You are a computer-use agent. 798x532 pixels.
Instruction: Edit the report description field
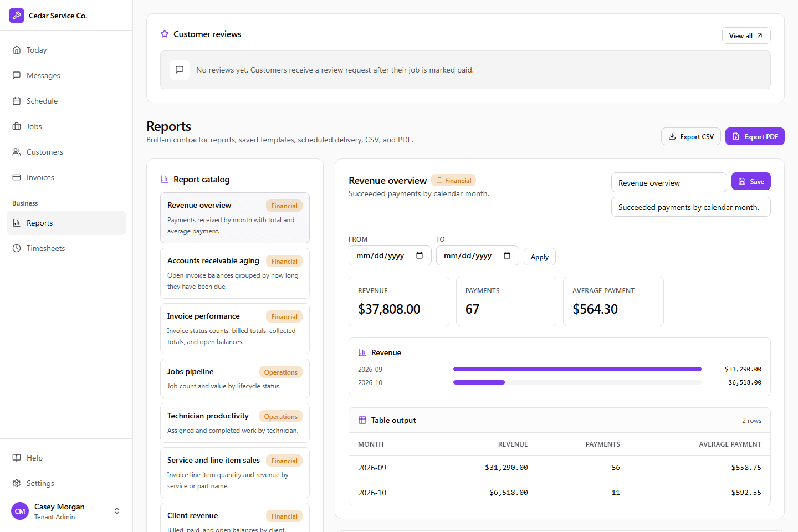pyautogui.click(x=691, y=207)
